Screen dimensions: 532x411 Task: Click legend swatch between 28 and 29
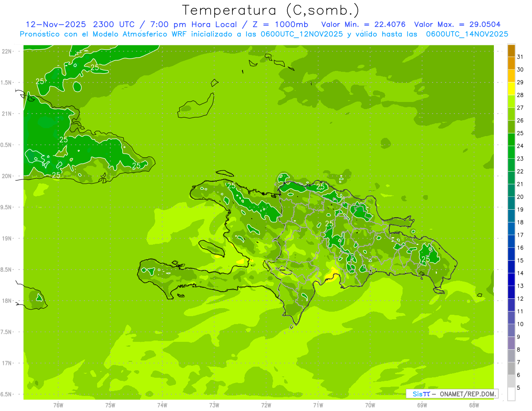tap(511, 89)
